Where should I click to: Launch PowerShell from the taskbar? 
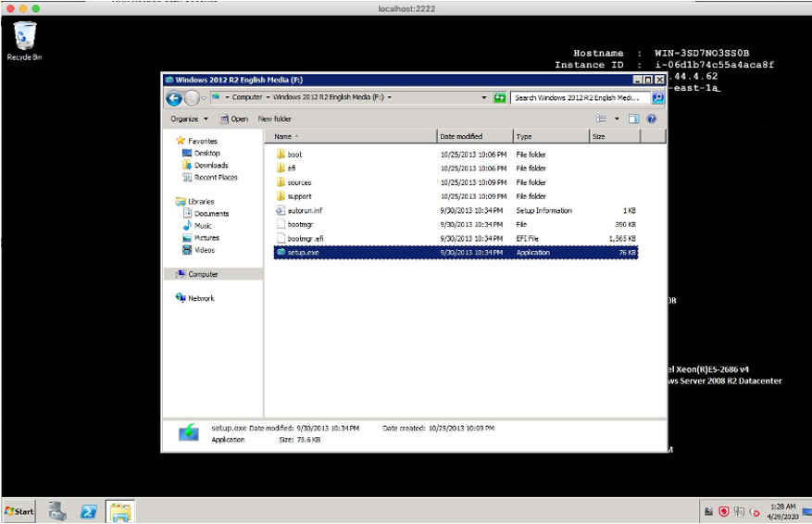89,512
